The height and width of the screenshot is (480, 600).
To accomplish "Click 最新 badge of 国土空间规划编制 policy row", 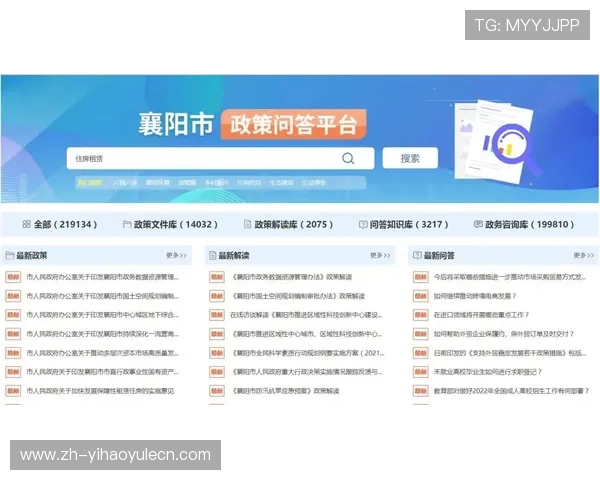I will click(x=13, y=296).
